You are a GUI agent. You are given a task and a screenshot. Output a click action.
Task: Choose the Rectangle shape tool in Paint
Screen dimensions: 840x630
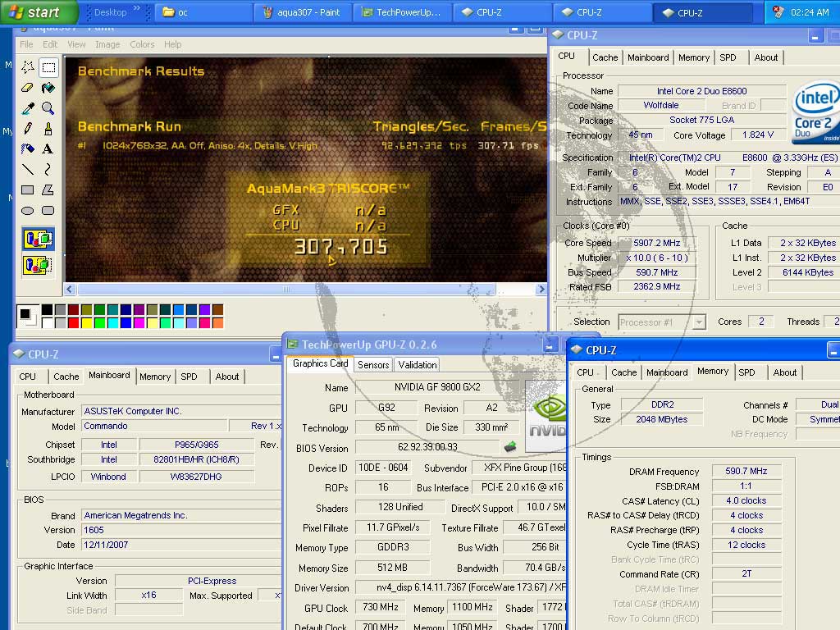[x=28, y=189]
